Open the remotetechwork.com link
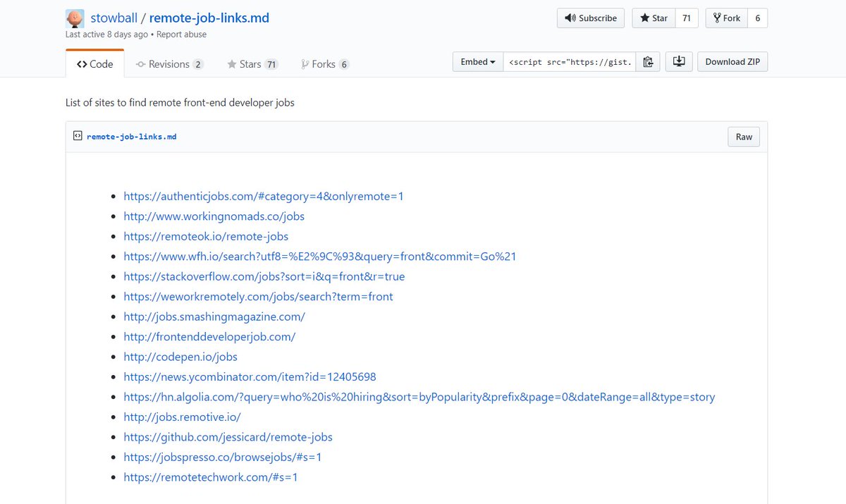 (x=211, y=477)
